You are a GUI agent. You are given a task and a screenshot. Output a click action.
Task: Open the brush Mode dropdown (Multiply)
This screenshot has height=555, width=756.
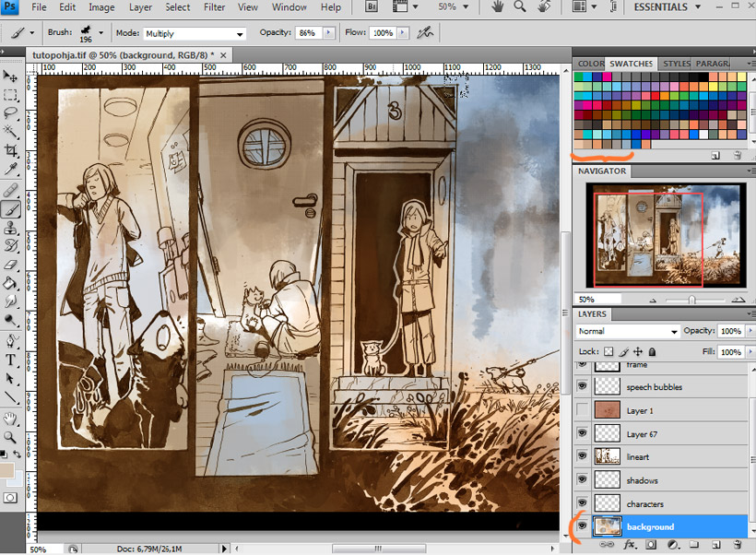pyautogui.click(x=195, y=34)
